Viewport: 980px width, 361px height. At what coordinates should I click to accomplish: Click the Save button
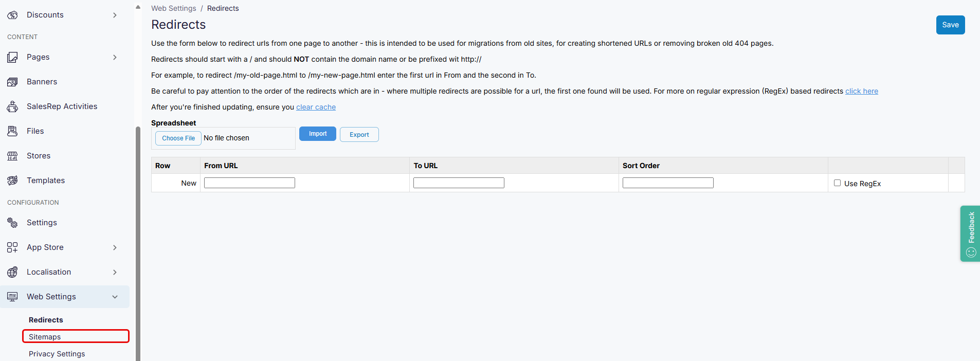pyautogui.click(x=950, y=25)
